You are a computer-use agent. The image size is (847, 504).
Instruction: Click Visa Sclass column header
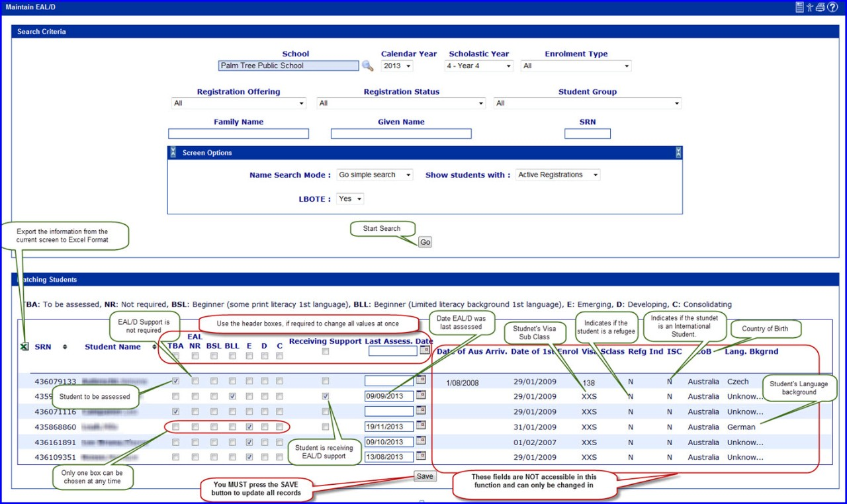coord(603,351)
